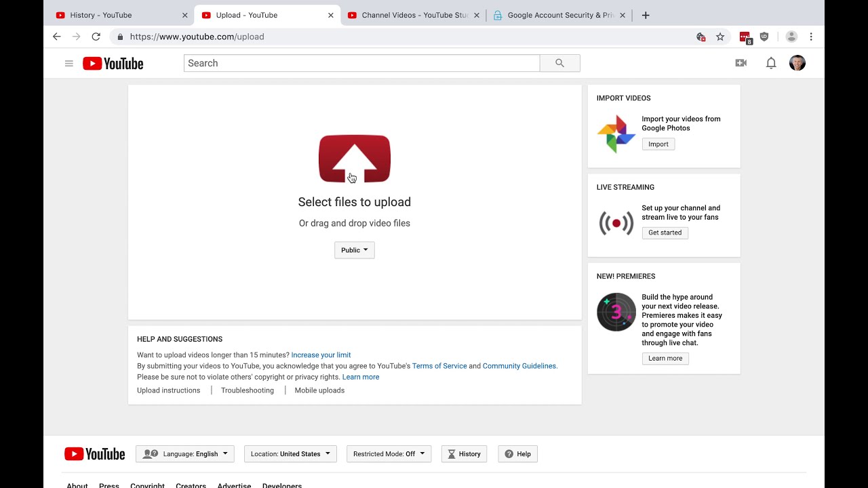Viewport: 868px width, 488px height.
Task: Click the footer Help button
Action: click(x=518, y=454)
